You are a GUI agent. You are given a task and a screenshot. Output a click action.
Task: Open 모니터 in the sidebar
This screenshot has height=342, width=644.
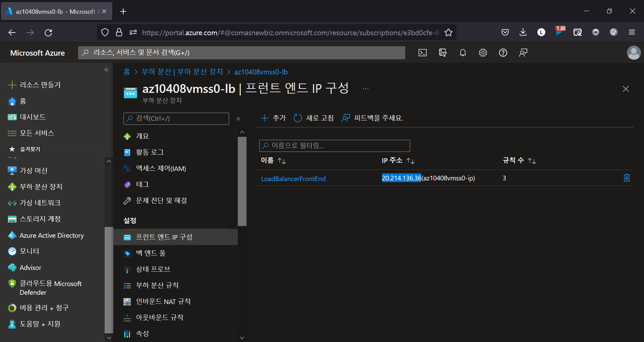point(24,251)
